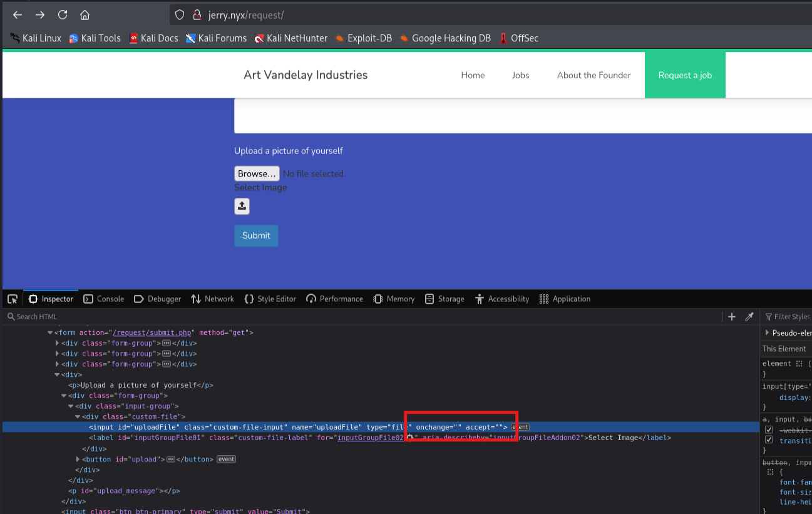Expand the Pseudo-elements section
The image size is (812, 514).
pyautogui.click(x=768, y=333)
